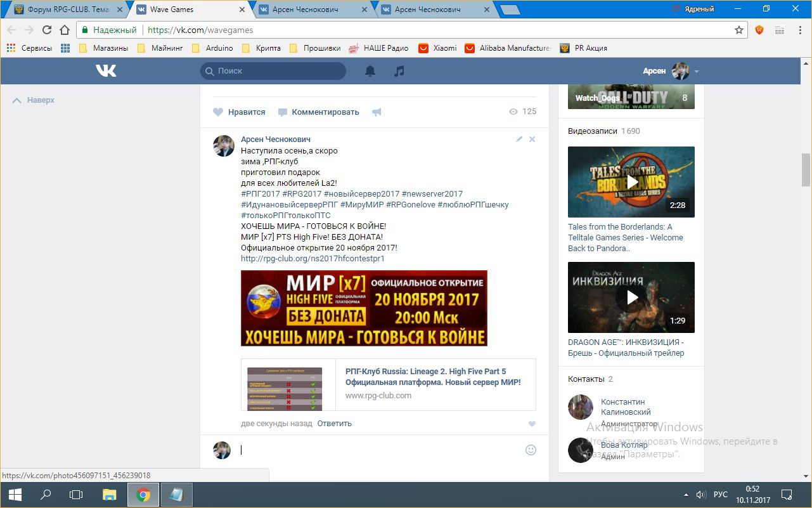
Task: Open VK home logo
Action: click(106, 71)
